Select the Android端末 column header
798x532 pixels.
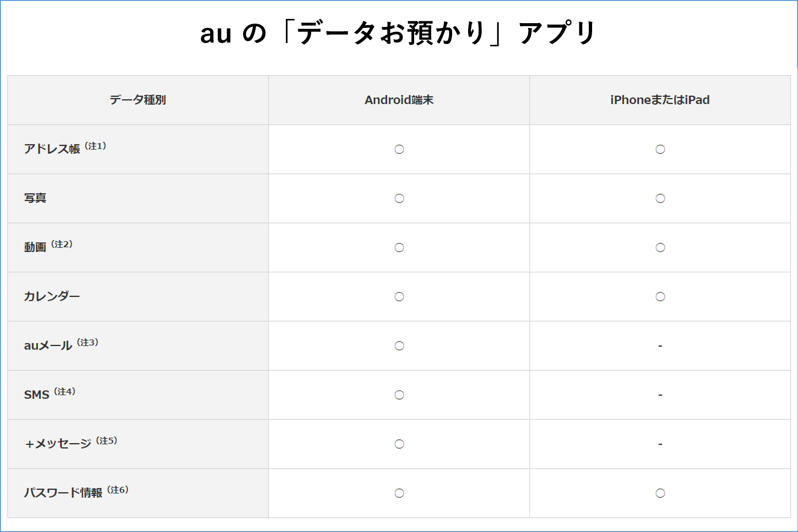coord(399,100)
